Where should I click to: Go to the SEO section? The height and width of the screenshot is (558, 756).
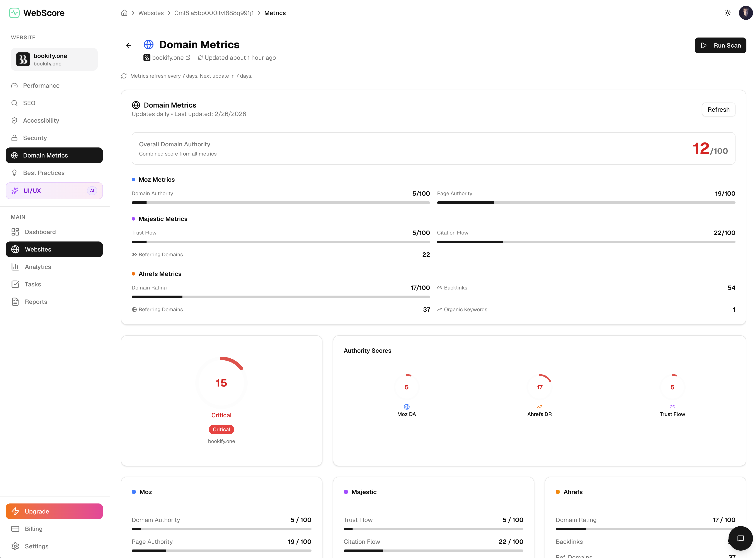29,103
